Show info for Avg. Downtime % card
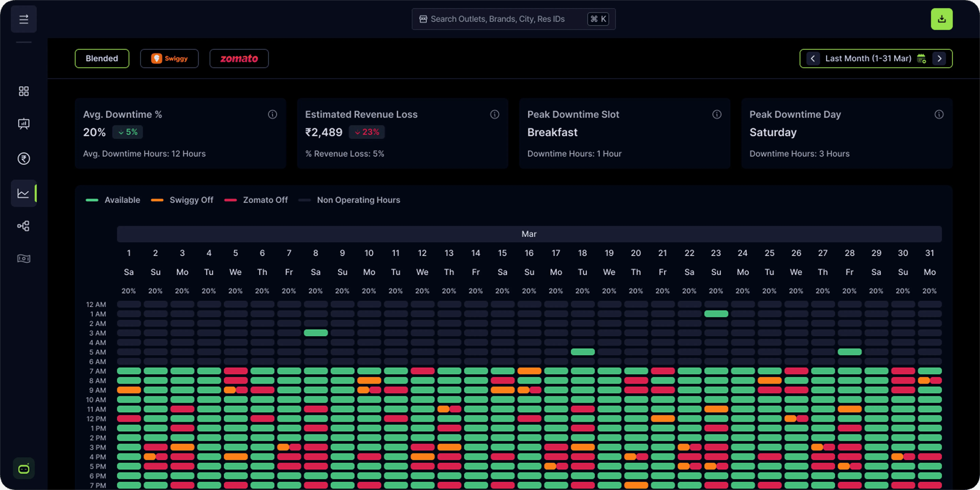Screen dimensions: 980x490 [272, 115]
